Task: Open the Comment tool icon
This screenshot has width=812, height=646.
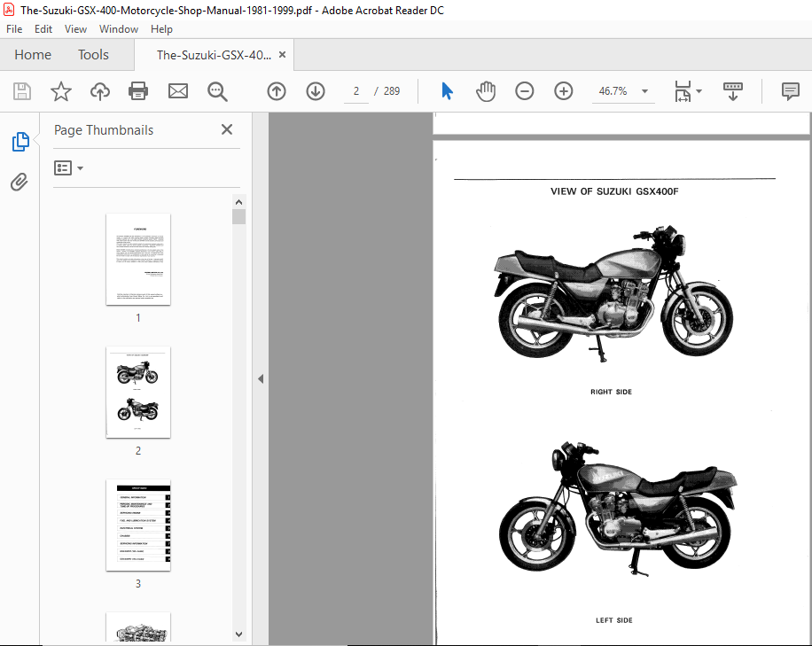Action: point(790,91)
